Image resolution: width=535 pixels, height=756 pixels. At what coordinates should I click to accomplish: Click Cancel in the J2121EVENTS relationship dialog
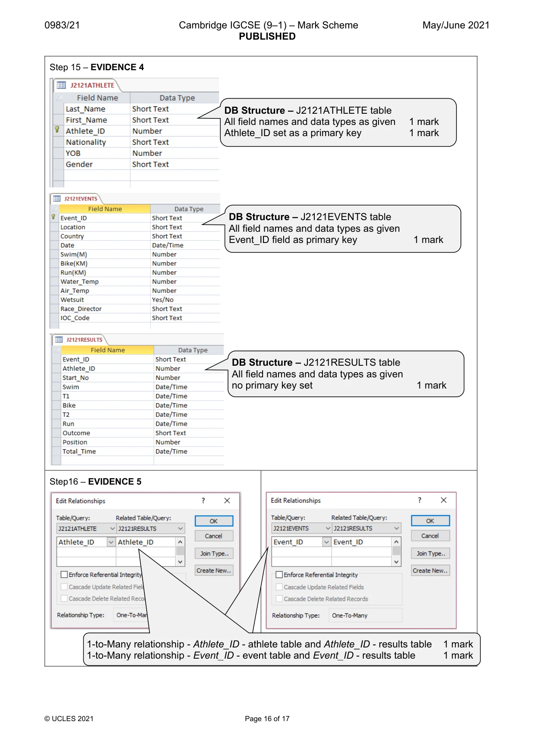point(430,535)
